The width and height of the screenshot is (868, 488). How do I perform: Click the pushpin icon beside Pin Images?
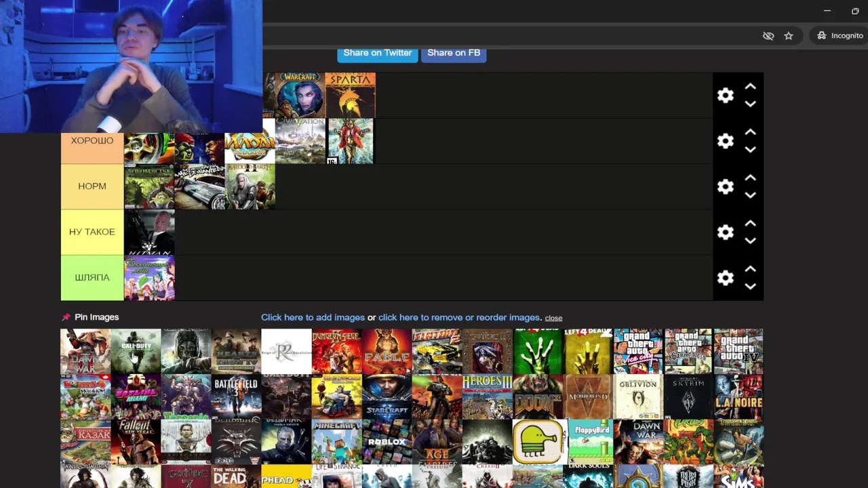pyautogui.click(x=66, y=317)
